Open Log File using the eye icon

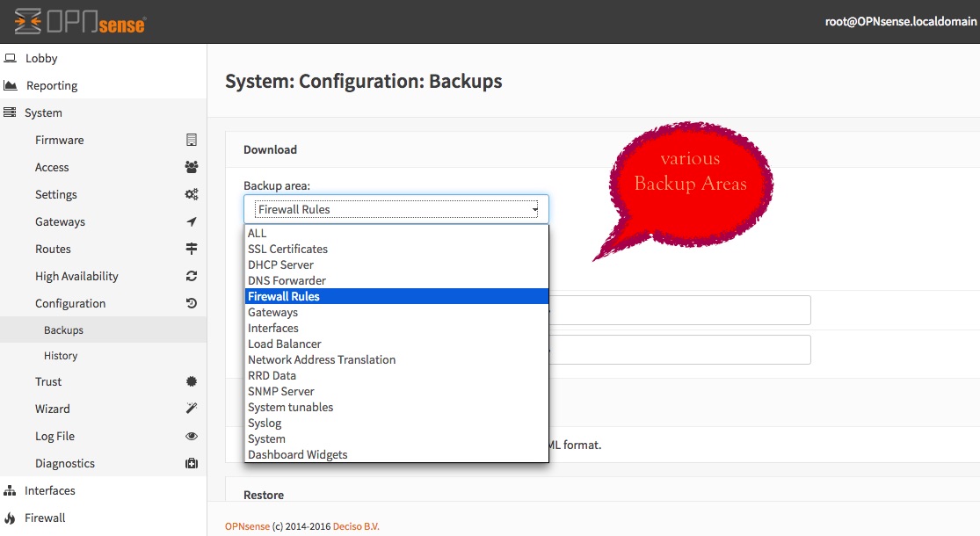pos(192,436)
